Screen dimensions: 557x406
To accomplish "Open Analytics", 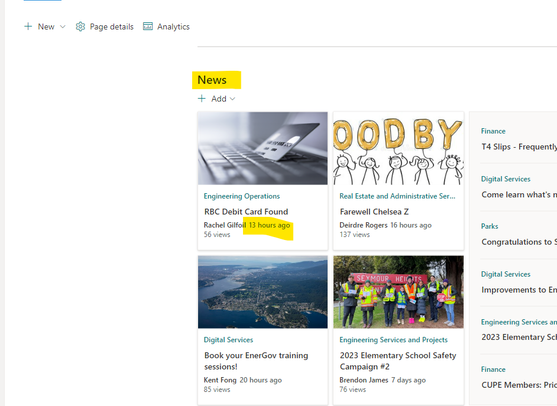I will click(x=173, y=27).
